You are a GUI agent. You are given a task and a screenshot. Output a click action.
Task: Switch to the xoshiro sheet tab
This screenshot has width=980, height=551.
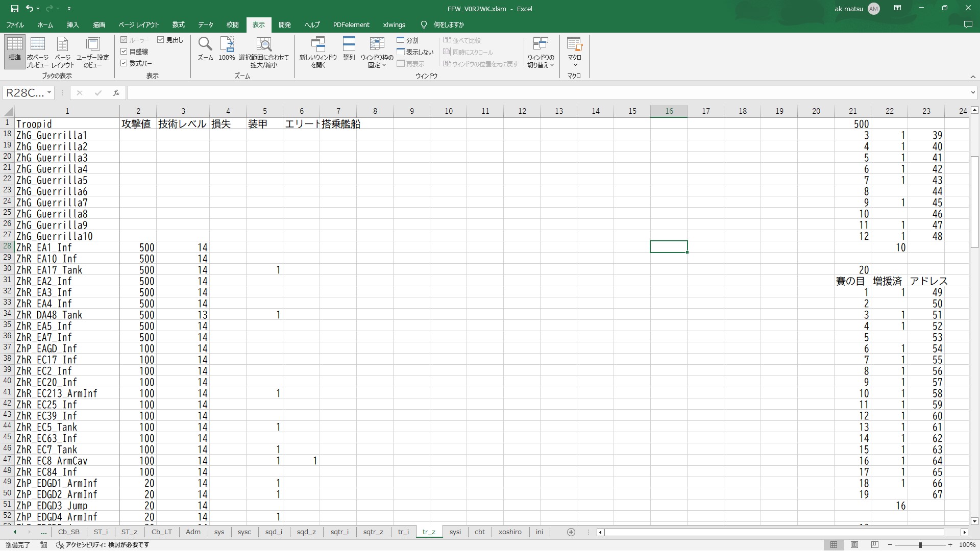(509, 532)
